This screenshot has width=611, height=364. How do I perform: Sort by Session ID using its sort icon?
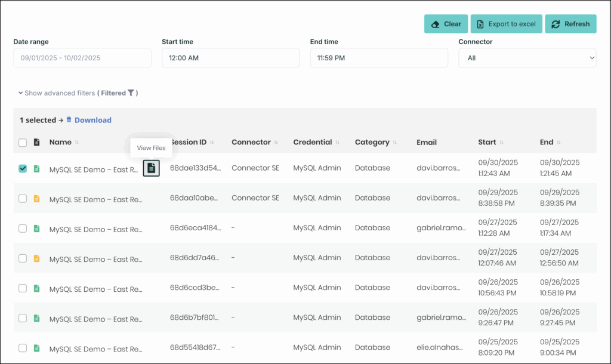pyautogui.click(x=213, y=143)
